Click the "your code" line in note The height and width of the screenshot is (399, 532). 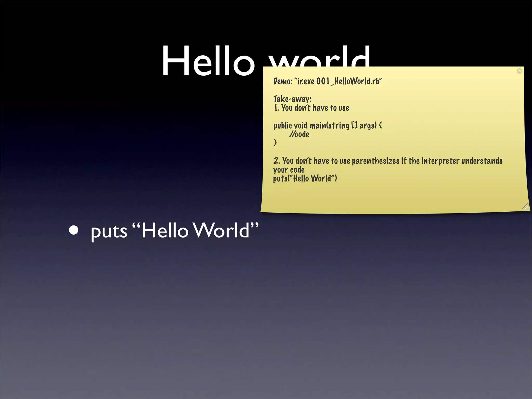[289, 170]
